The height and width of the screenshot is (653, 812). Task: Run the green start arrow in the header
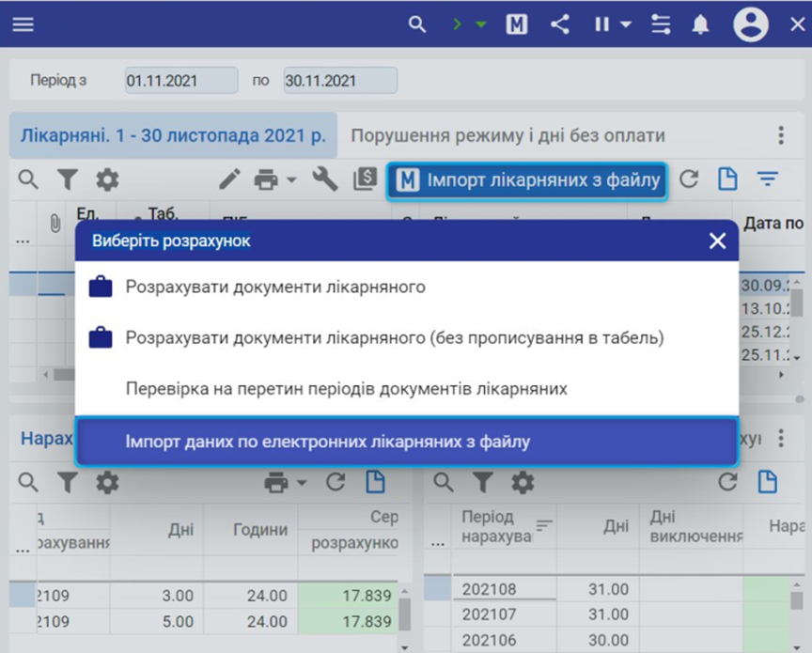[x=457, y=24]
